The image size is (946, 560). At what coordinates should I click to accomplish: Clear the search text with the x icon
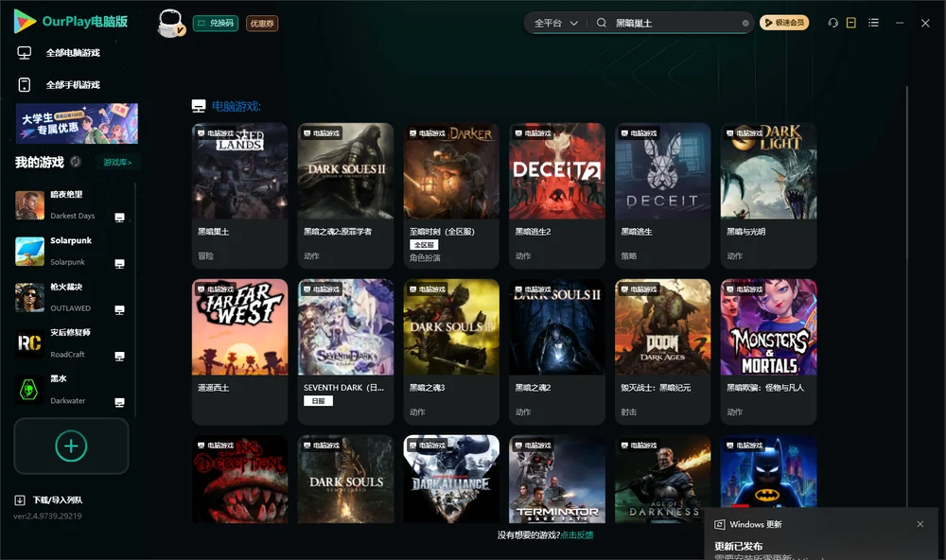point(745,23)
